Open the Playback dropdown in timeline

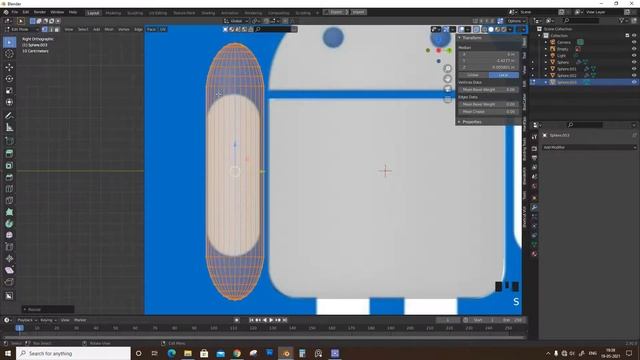coord(26,320)
